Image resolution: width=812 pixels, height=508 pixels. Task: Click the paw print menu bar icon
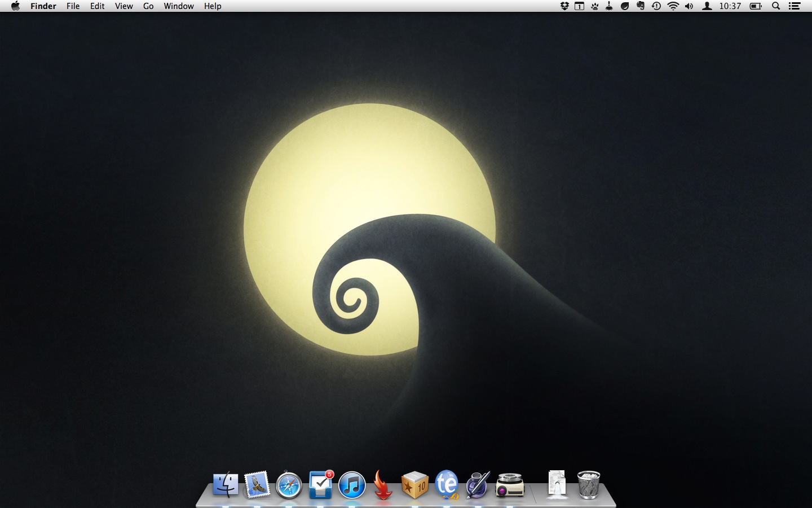point(594,6)
